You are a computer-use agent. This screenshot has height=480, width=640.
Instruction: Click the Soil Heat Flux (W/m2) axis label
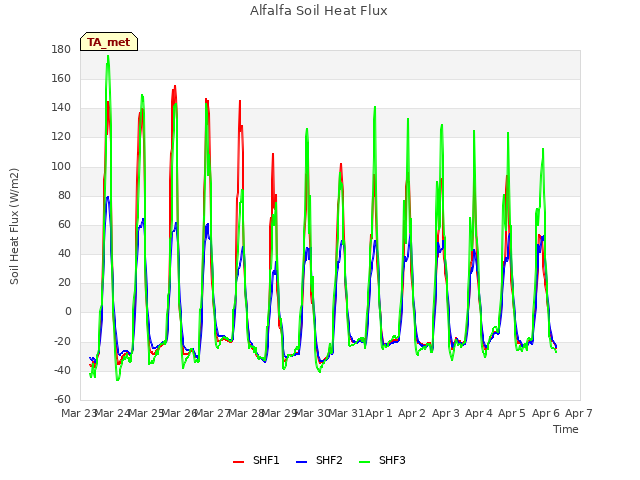(14, 226)
